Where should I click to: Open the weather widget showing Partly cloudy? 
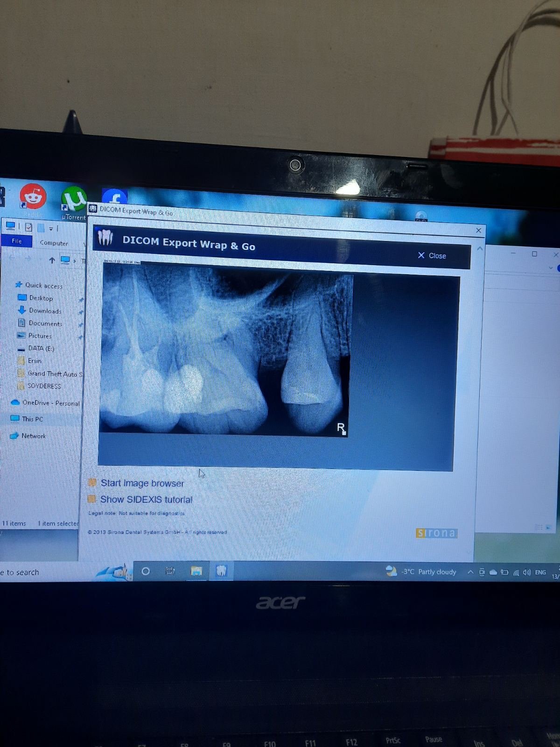tap(421, 571)
